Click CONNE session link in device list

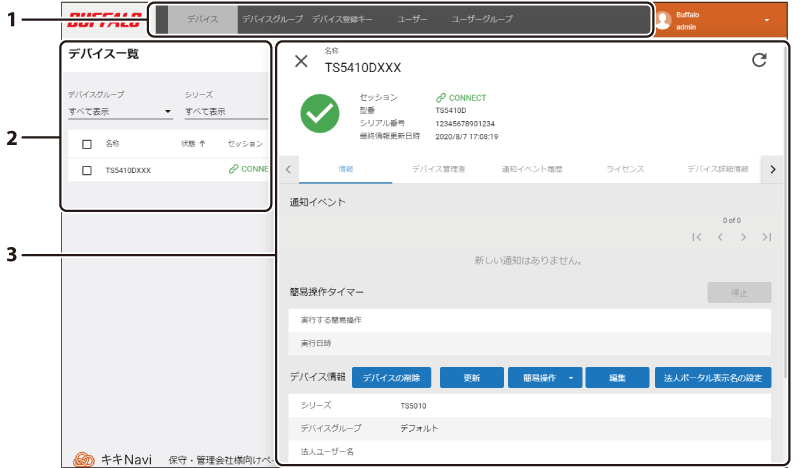(248, 169)
